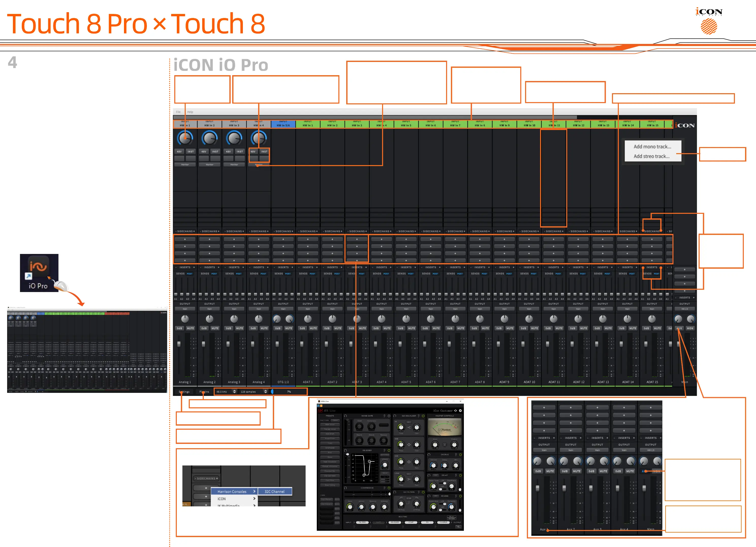
Task: Open sample rate 48.0 kHz stepper
Action: click(234, 391)
